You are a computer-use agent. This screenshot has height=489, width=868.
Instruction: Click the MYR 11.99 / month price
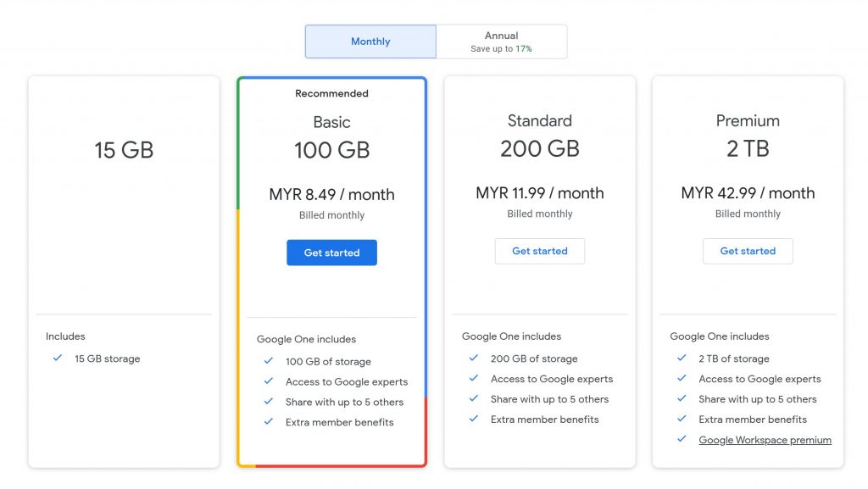[x=540, y=193]
